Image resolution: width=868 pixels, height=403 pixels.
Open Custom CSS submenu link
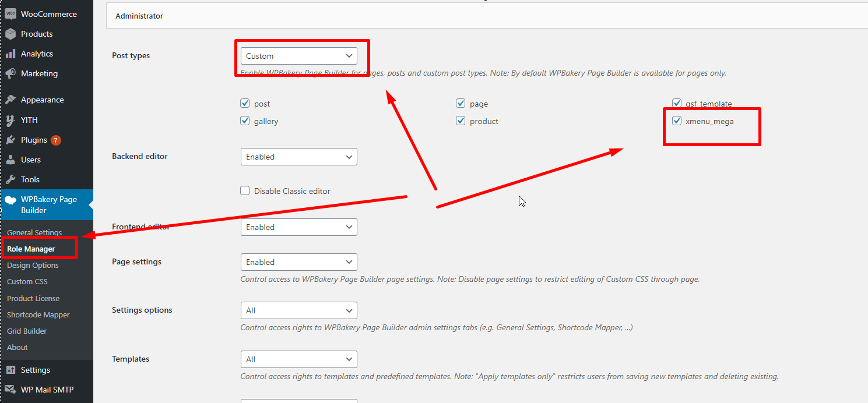tap(27, 281)
